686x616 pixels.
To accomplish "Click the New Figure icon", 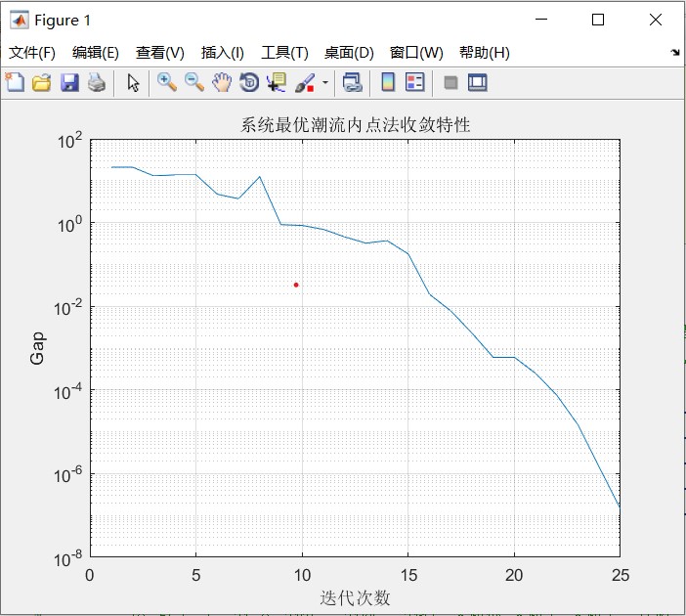I will (x=15, y=82).
